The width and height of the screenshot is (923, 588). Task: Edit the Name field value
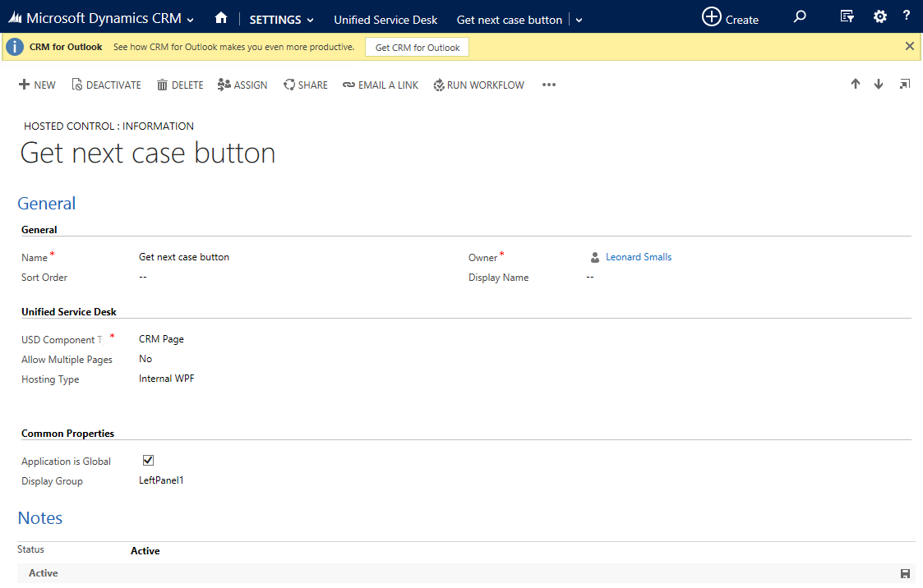183,257
